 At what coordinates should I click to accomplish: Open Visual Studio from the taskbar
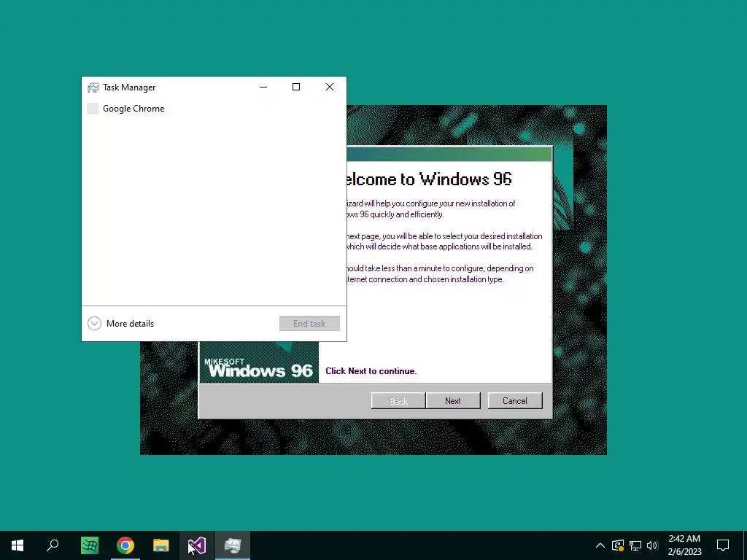click(197, 545)
